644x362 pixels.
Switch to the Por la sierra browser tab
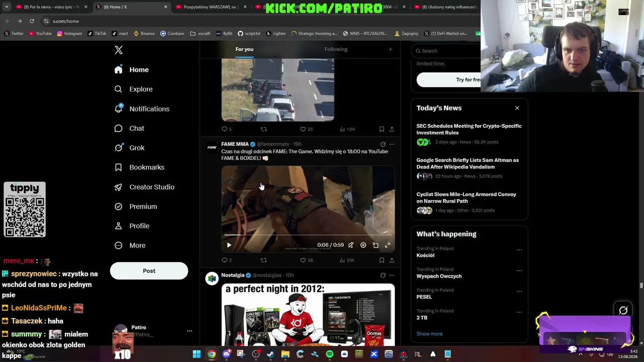click(x=52, y=7)
